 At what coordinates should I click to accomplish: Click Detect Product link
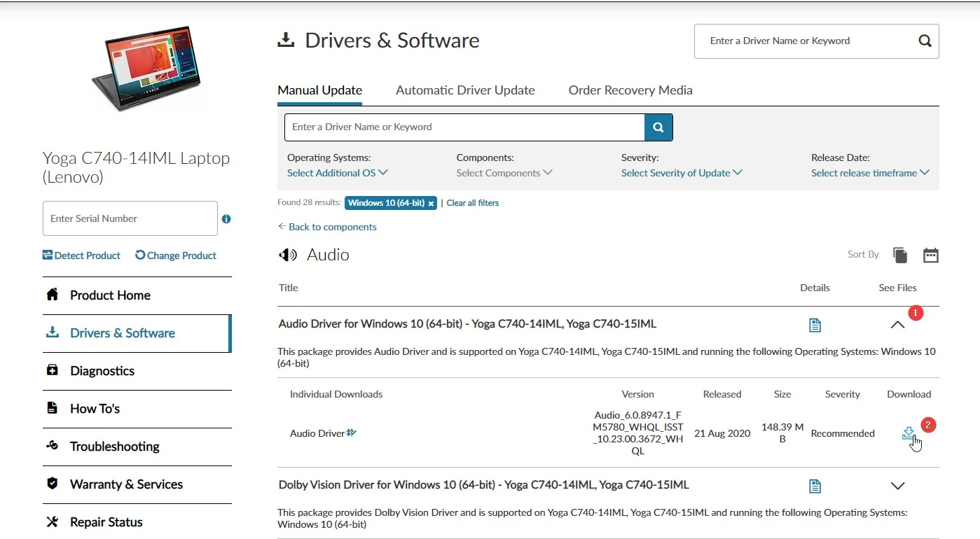pyautogui.click(x=81, y=255)
